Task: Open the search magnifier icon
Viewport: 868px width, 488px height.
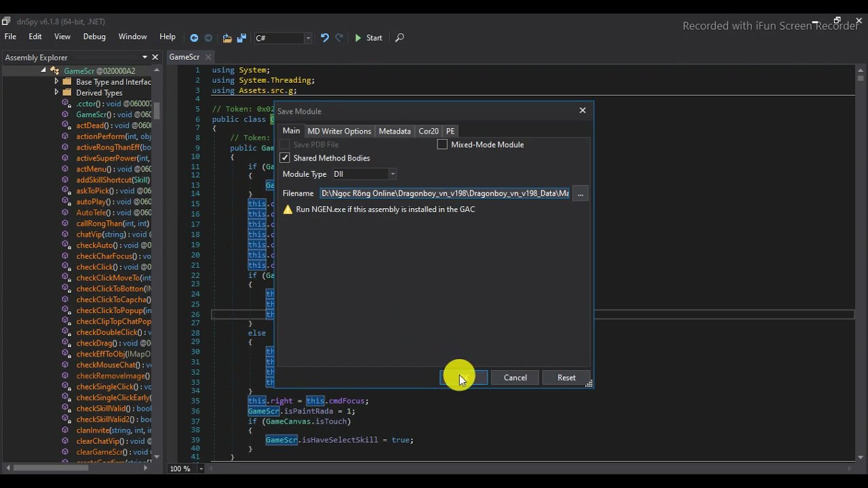Action: pyautogui.click(x=399, y=38)
